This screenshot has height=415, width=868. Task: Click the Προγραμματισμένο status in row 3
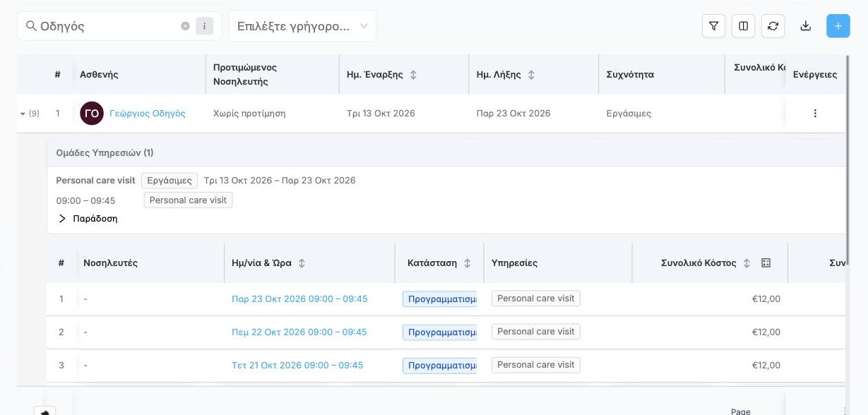(440, 366)
